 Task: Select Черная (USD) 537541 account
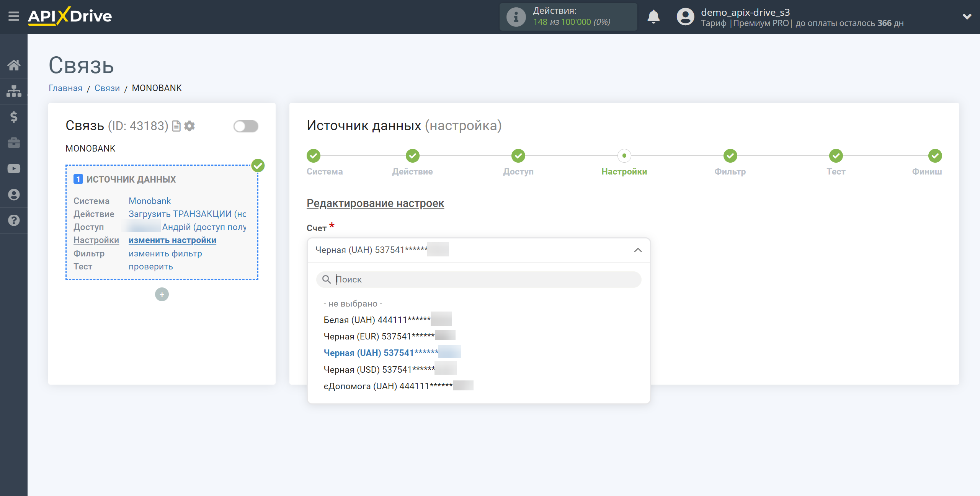pos(390,369)
